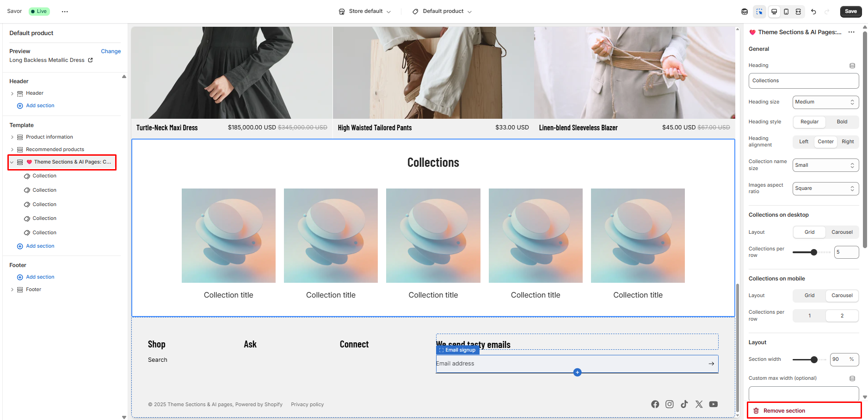
Task: Open Collection name size dropdown
Action: click(825, 165)
